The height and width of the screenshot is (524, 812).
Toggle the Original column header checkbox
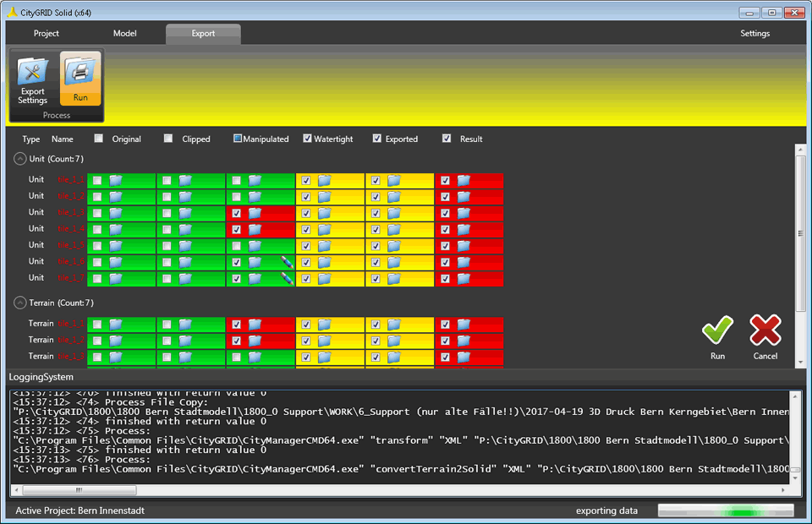98,139
